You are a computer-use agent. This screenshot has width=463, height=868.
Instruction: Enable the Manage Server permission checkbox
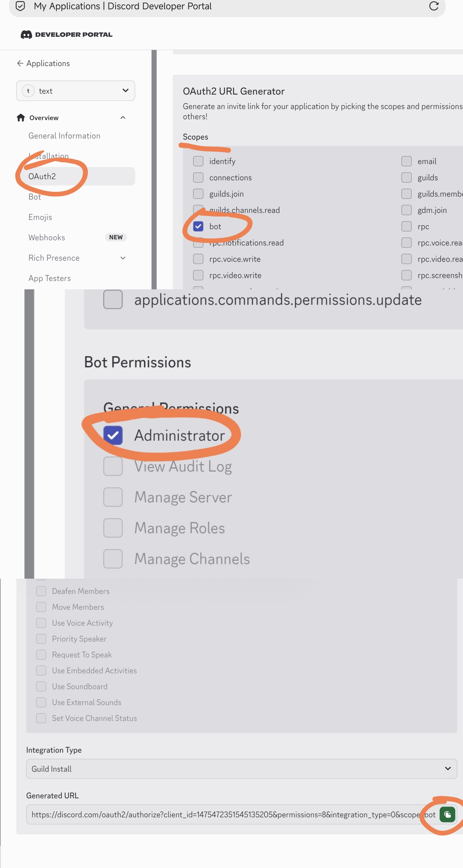(x=113, y=497)
